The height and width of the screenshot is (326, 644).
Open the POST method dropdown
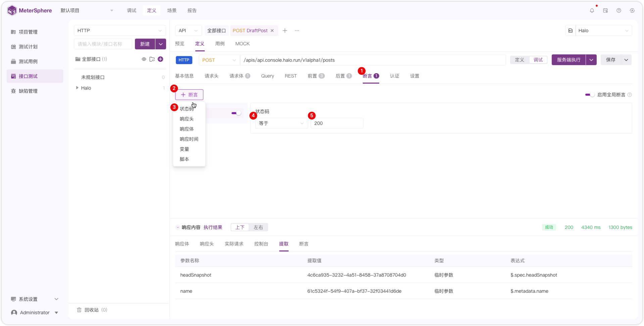pos(219,60)
